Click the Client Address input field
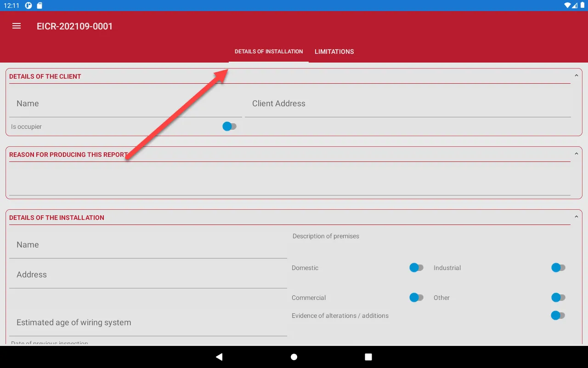The height and width of the screenshot is (368, 588). point(409,103)
